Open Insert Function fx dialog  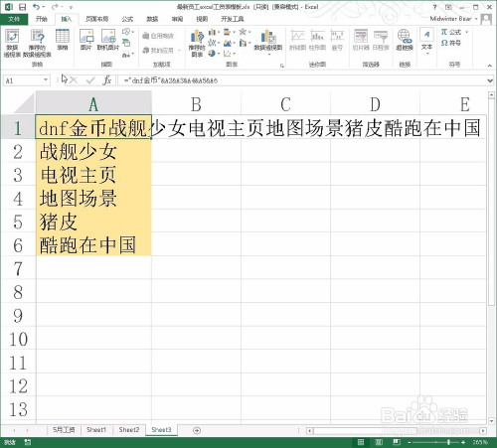coord(107,80)
